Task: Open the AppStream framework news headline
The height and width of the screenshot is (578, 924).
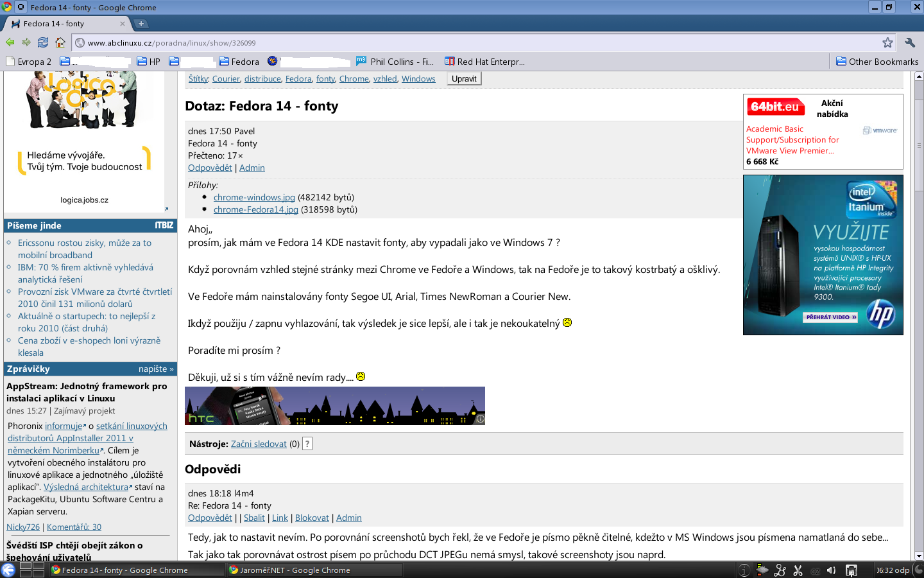Action: 87,392
